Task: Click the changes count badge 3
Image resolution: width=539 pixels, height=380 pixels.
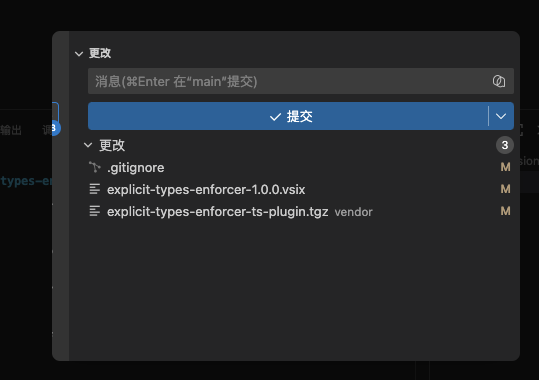Action: (505, 145)
